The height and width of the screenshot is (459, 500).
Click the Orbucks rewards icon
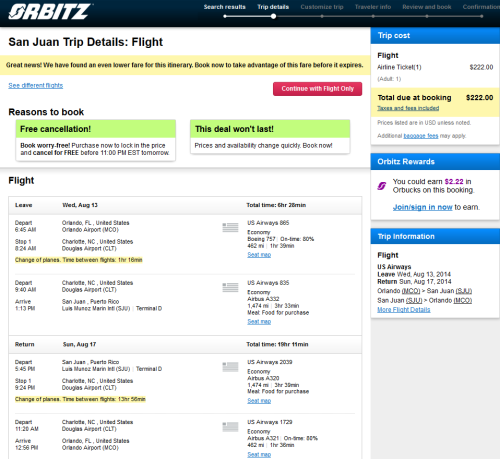[x=382, y=186]
